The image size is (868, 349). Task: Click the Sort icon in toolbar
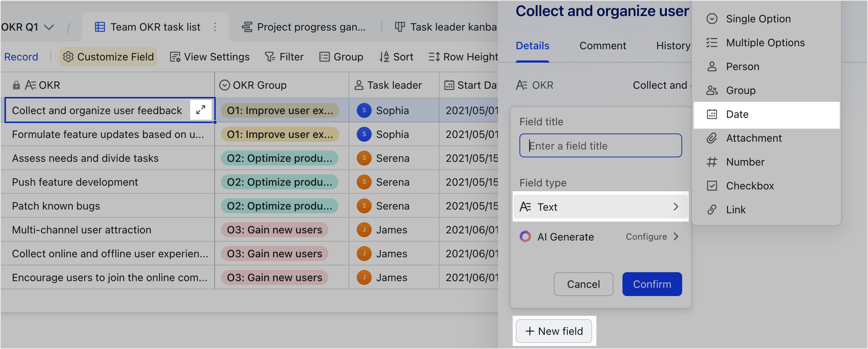(384, 57)
